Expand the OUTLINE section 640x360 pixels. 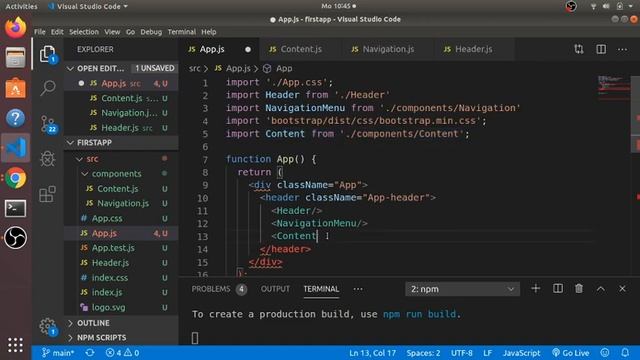point(121,323)
